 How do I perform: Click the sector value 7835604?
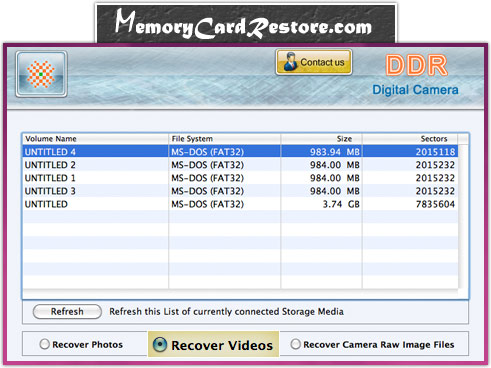[x=435, y=204]
